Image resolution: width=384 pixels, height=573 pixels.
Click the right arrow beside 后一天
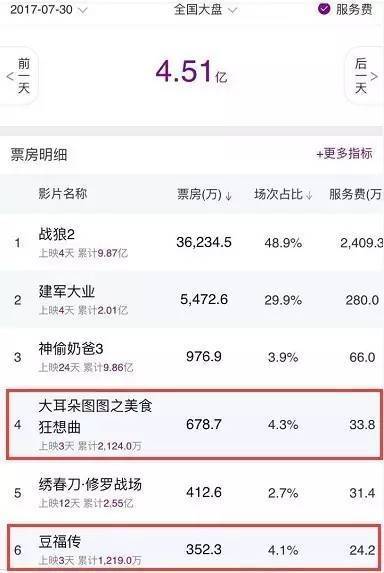(374, 76)
